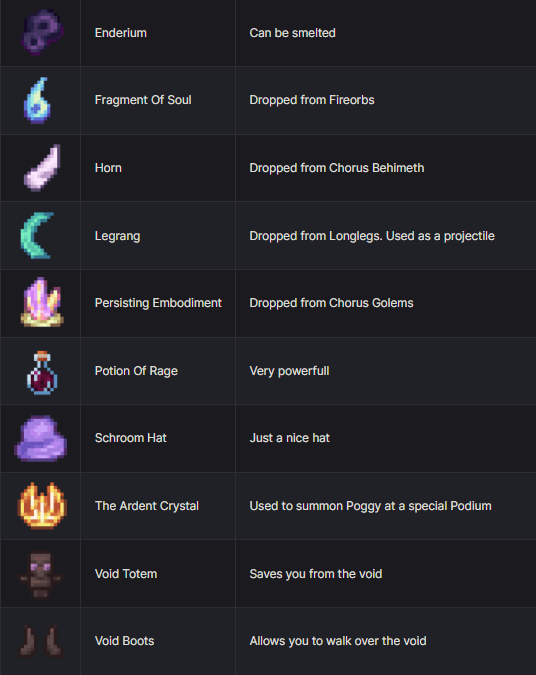Click The Ardent Crystal item name
Screen dimensions: 536x675
pos(147,506)
